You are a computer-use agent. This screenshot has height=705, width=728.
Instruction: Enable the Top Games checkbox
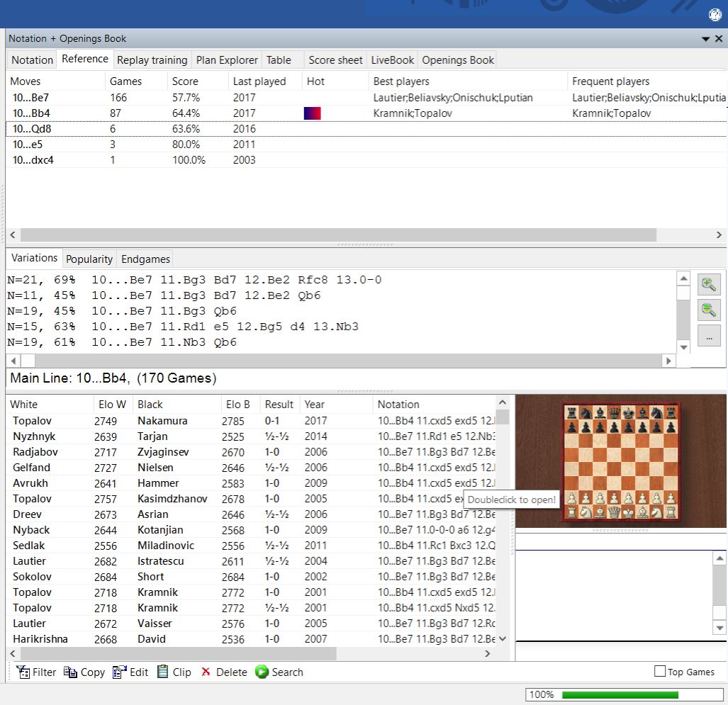point(660,672)
